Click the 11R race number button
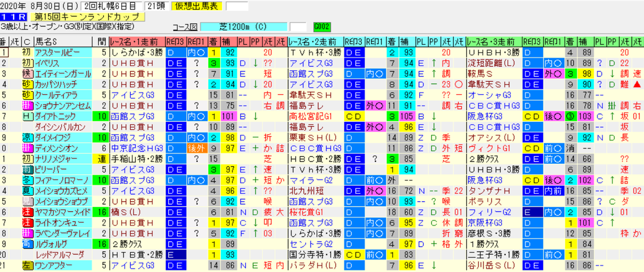Image resolution: width=644 pixels, height=272 pixels. [14, 17]
